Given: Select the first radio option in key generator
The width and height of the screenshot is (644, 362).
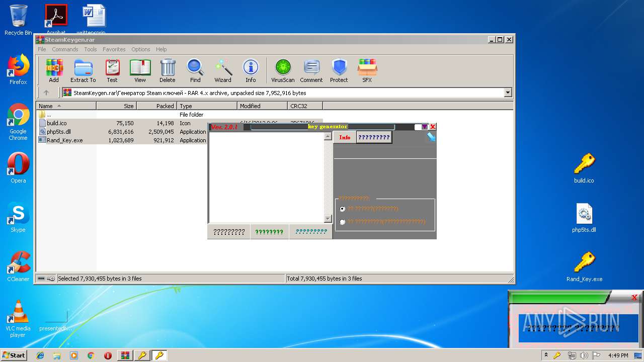Looking at the screenshot, I should coord(343,209).
